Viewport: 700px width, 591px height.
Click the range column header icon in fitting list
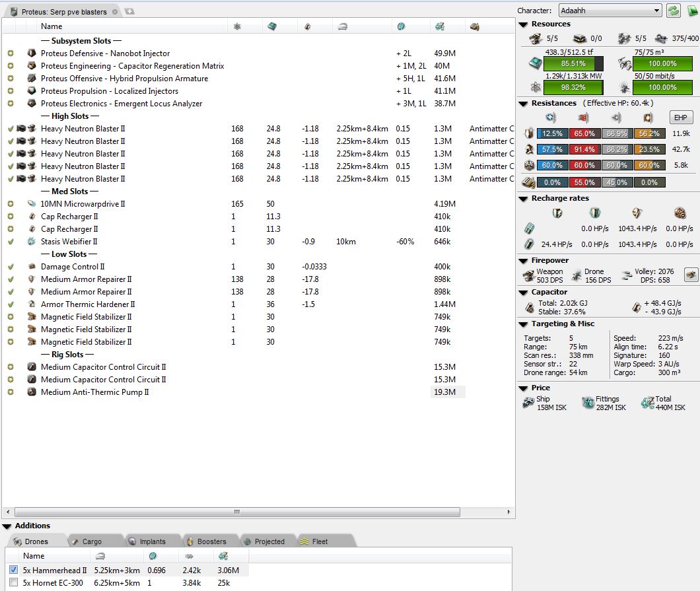pyautogui.click(x=343, y=27)
